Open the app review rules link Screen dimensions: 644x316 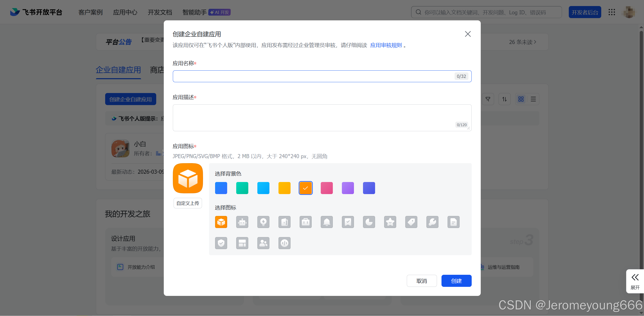coord(386,45)
